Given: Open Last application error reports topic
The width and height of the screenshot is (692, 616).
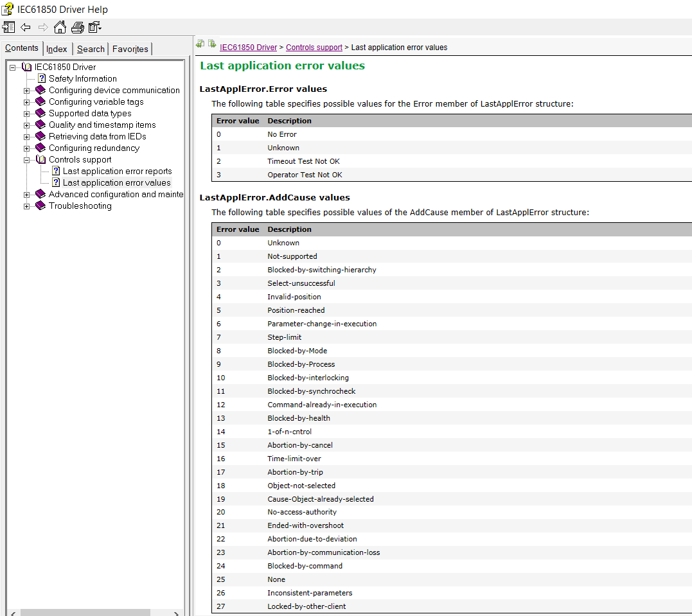Looking at the screenshot, I should 117,172.
